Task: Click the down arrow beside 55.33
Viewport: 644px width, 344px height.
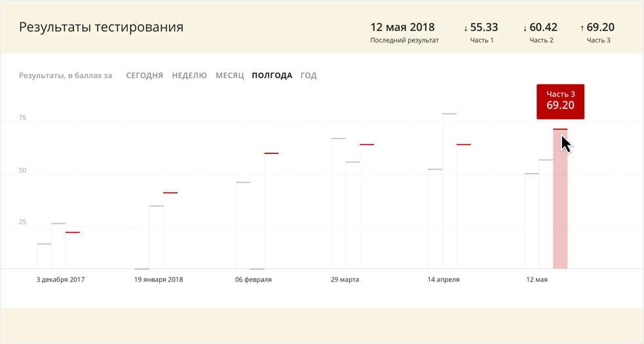Action: [466, 28]
